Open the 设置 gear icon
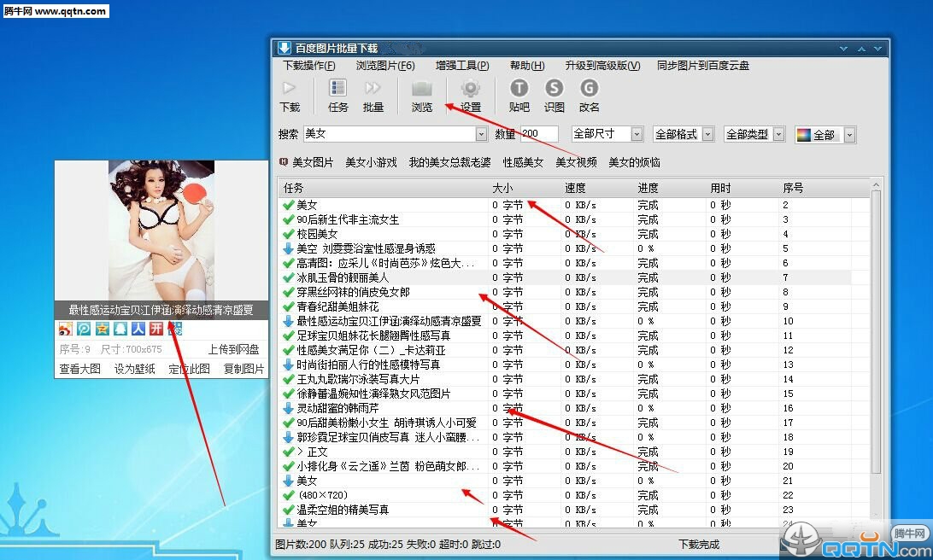 point(470,88)
